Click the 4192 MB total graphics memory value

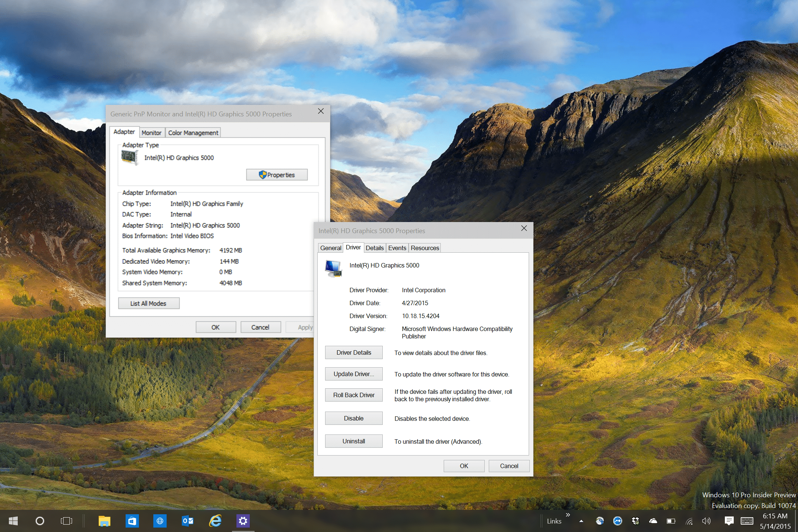231,250
